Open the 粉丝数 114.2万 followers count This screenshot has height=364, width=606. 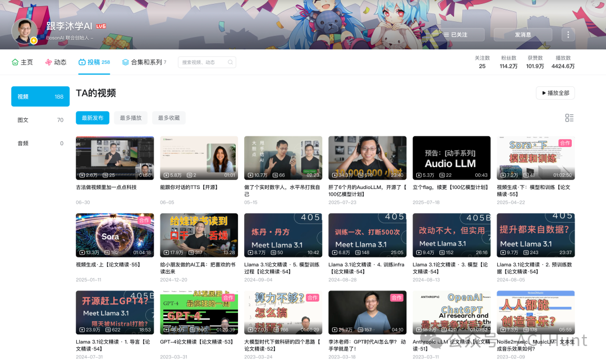tap(508, 62)
